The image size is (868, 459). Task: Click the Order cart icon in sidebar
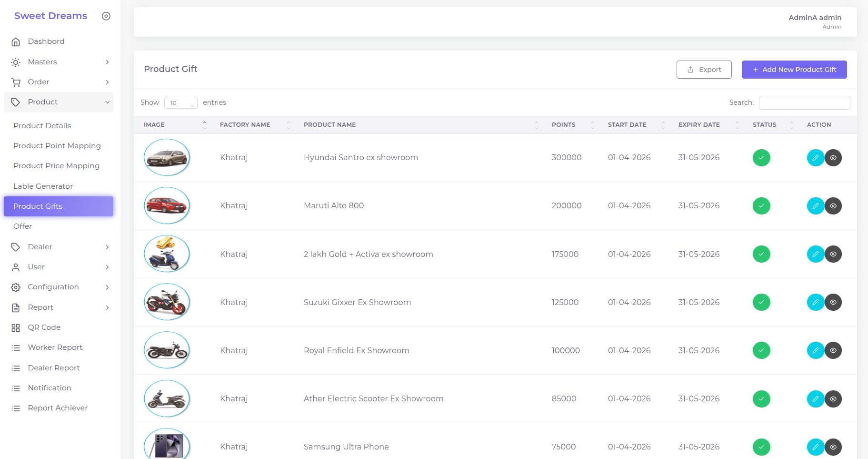pyautogui.click(x=16, y=82)
